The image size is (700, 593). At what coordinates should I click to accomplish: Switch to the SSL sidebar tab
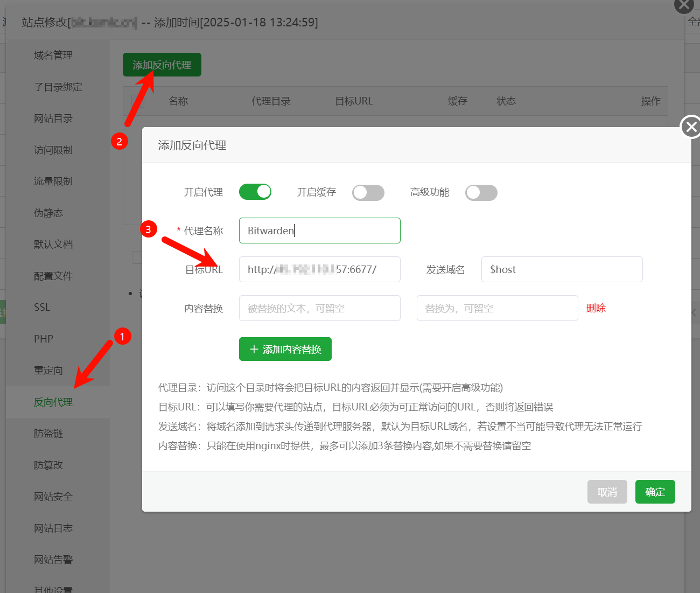pyautogui.click(x=42, y=308)
